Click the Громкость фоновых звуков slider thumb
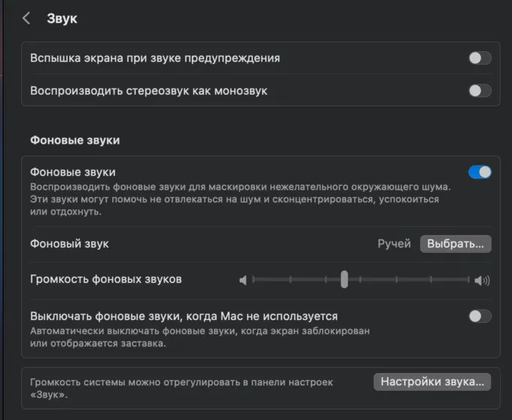The image size is (512, 420). (x=344, y=280)
